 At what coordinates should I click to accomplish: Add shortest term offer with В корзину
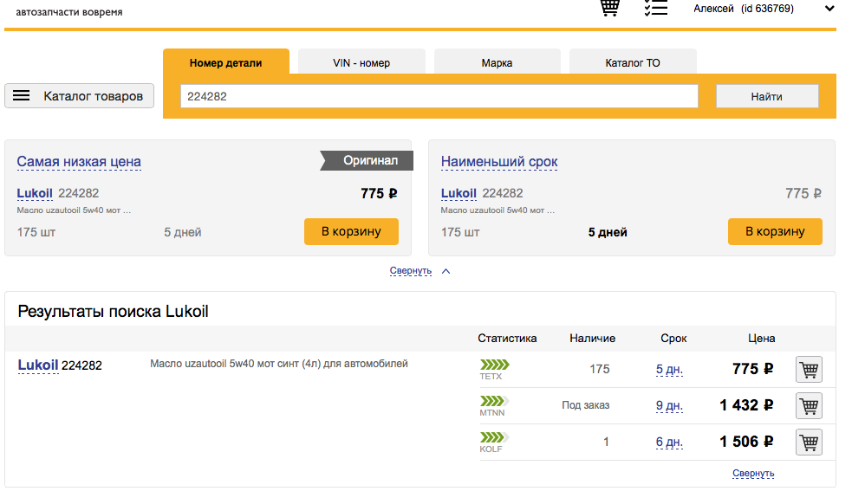tap(775, 231)
